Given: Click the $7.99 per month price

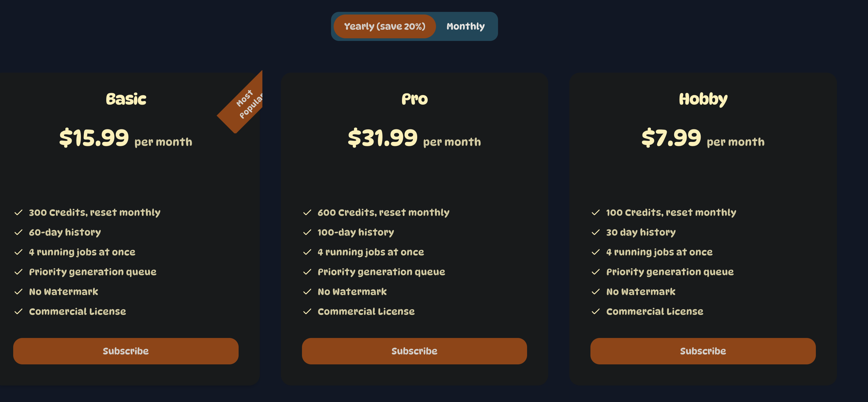Looking at the screenshot, I should click(703, 138).
